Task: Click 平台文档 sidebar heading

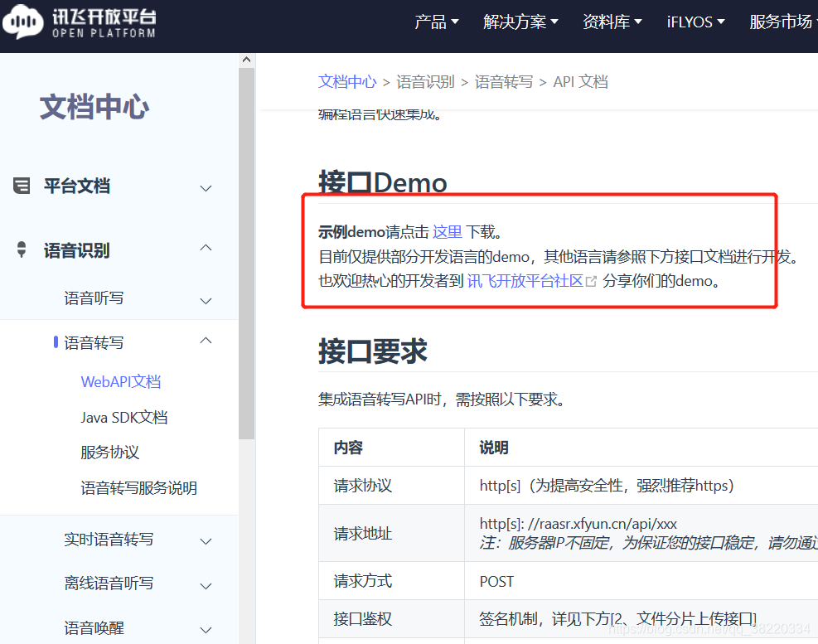Action: coord(77,186)
